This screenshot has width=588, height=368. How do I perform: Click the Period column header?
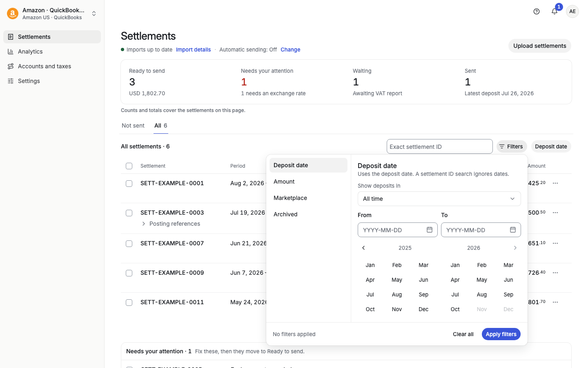238,166
